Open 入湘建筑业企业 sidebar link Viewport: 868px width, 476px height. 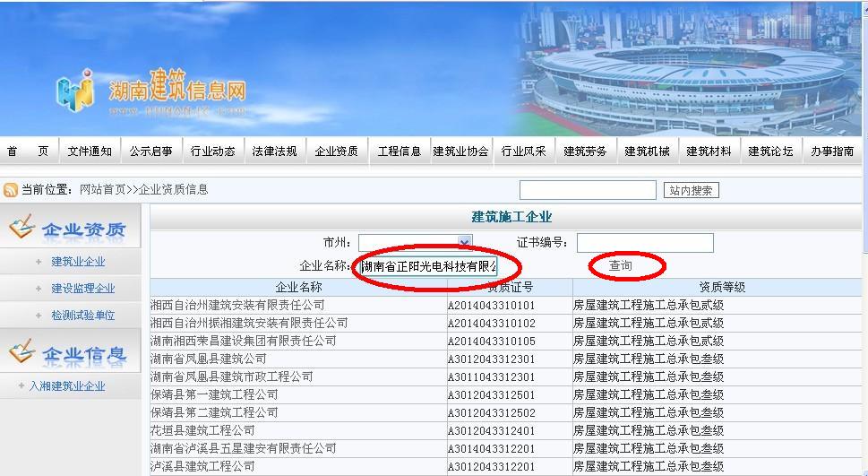point(66,386)
